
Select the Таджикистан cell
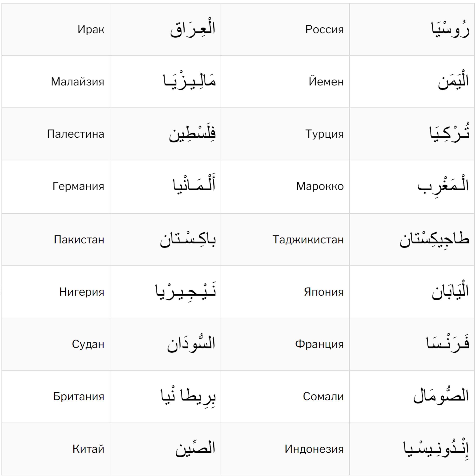(308, 239)
